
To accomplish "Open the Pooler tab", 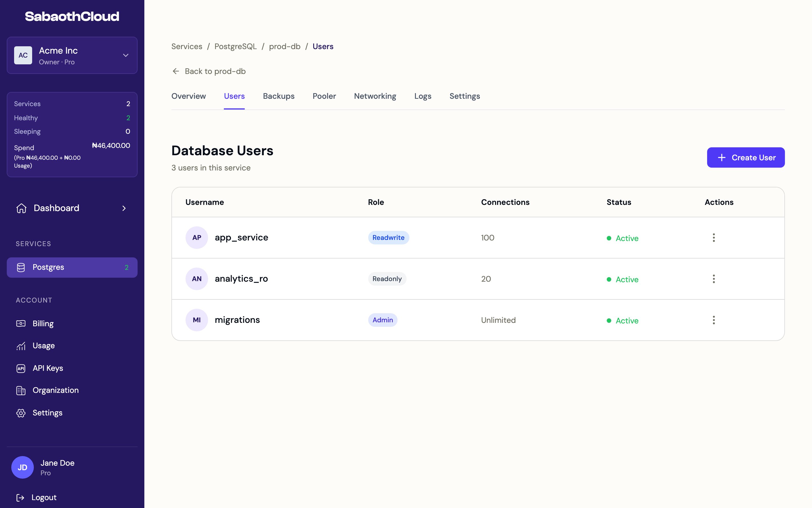I will click(x=324, y=96).
